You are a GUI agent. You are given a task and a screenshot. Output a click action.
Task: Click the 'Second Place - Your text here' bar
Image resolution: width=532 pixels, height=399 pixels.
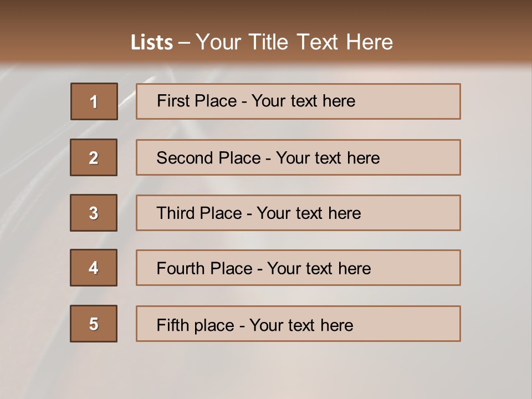298,157
